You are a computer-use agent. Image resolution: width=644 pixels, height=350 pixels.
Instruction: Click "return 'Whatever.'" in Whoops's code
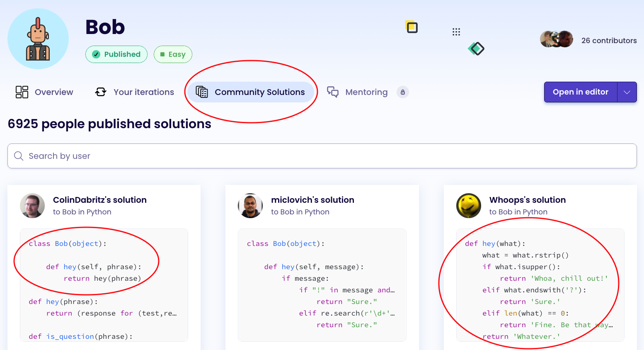point(521,336)
